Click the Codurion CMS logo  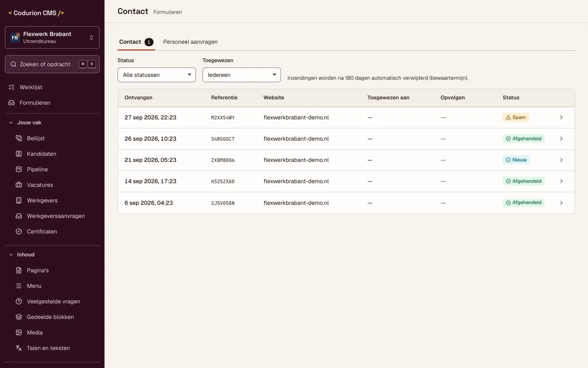pos(36,13)
